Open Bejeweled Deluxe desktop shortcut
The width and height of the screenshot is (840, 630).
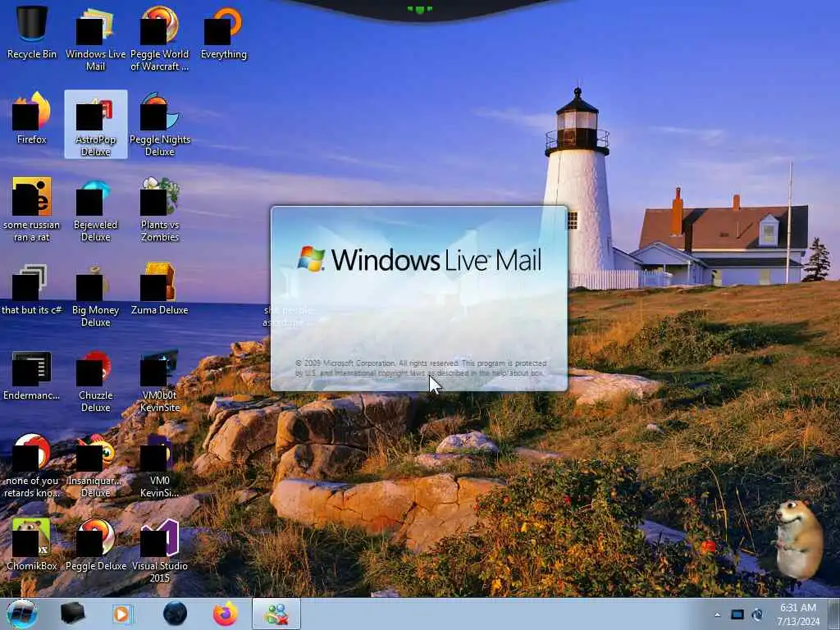tap(95, 209)
